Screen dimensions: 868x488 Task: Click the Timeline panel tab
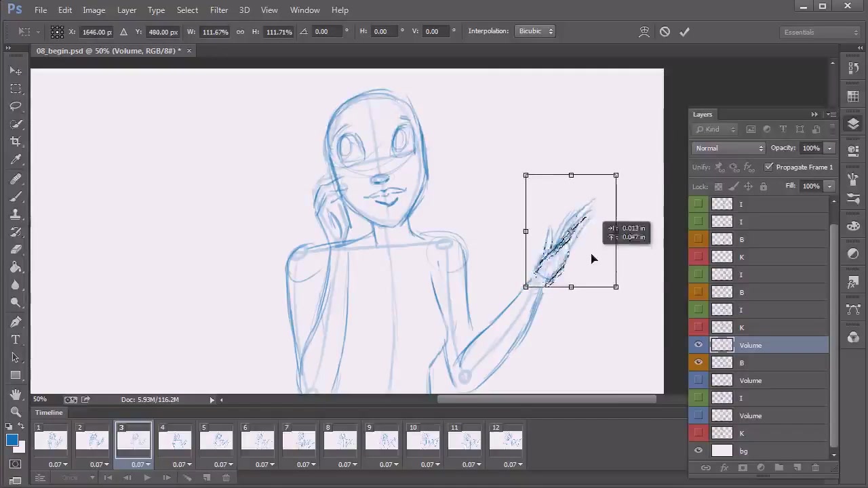coord(49,412)
